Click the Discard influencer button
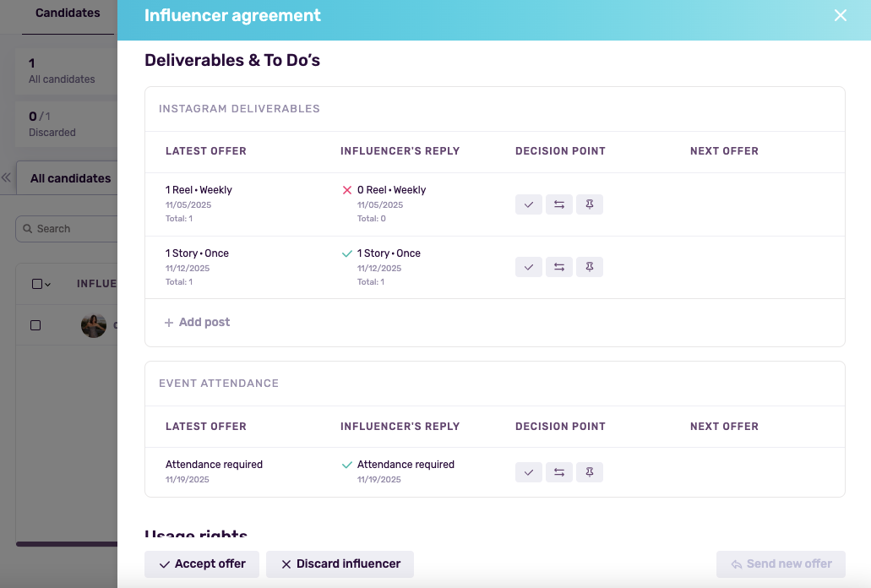This screenshot has height=588, width=871. pyautogui.click(x=340, y=564)
